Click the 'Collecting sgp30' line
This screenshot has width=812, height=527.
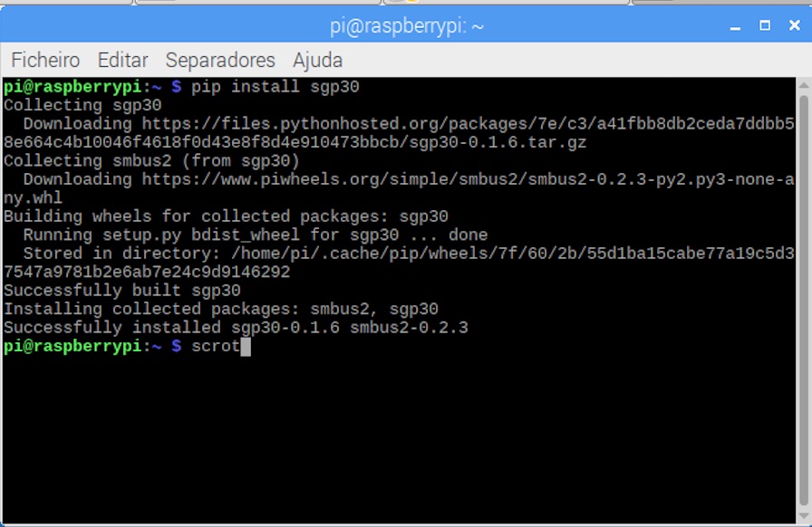(82, 105)
